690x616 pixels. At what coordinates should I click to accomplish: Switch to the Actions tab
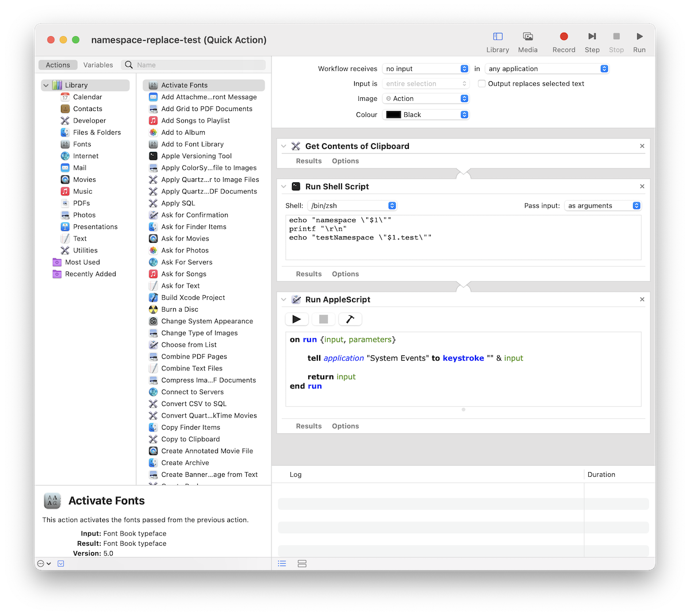tap(58, 65)
